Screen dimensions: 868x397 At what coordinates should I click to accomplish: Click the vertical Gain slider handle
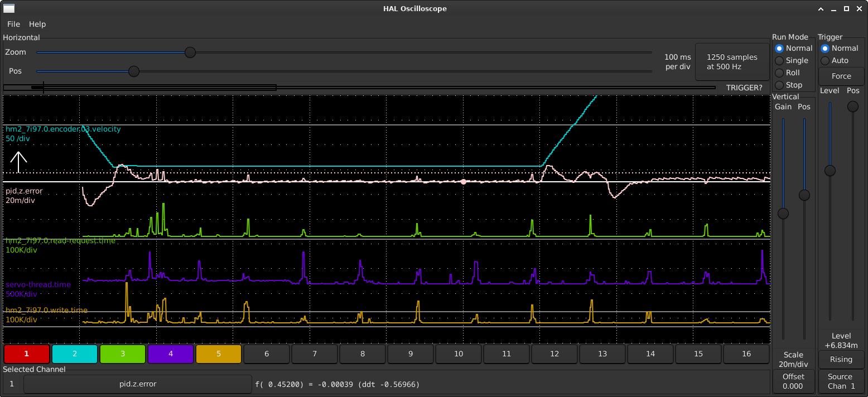click(x=783, y=213)
